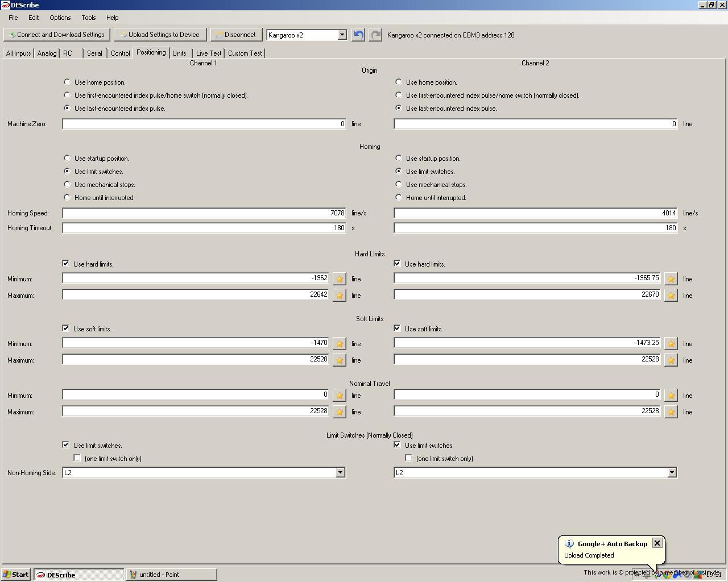Select Channel 1 Use mechanical stops radio
728x582 pixels.
point(67,185)
